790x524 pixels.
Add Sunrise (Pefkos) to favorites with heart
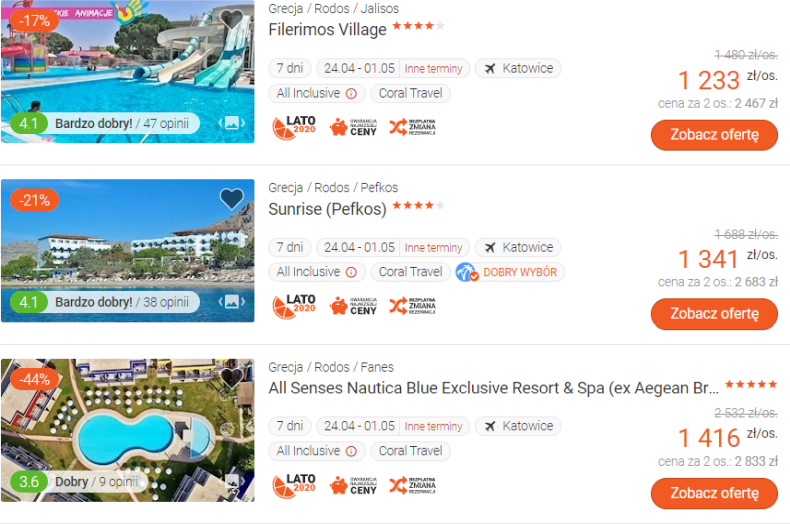(x=232, y=199)
